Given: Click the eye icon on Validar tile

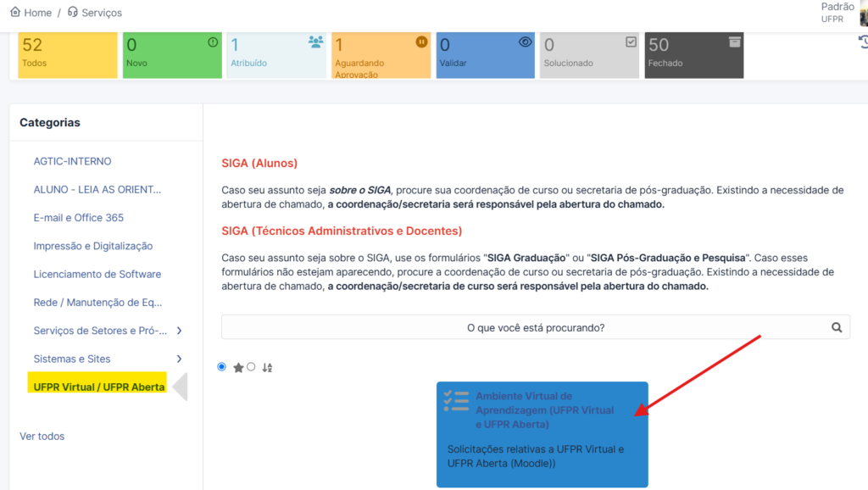Looking at the screenshot, I should [525, 42].
